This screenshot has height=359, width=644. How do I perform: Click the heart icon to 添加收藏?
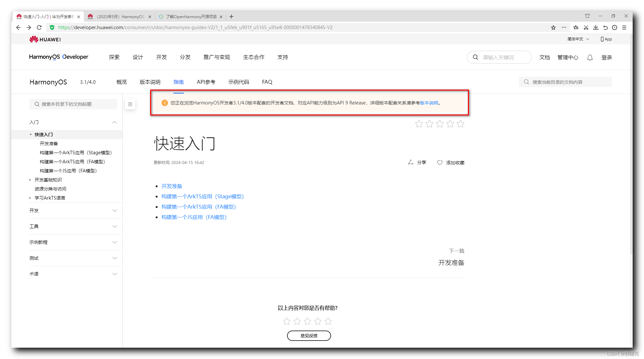(440, 163)
